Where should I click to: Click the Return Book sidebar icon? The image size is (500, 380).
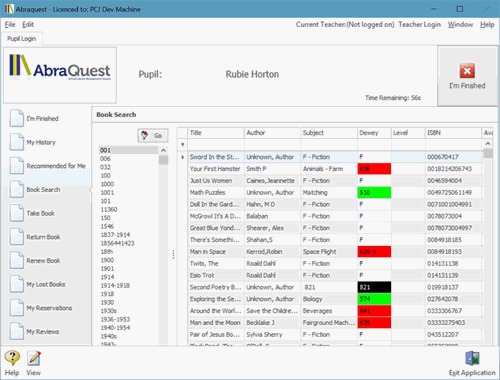[x=16, y=237]
